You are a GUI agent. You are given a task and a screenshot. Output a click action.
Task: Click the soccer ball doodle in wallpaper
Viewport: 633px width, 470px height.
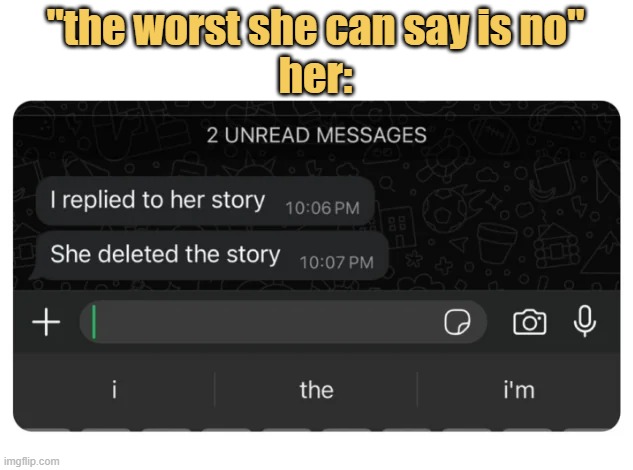pos(443,212)
